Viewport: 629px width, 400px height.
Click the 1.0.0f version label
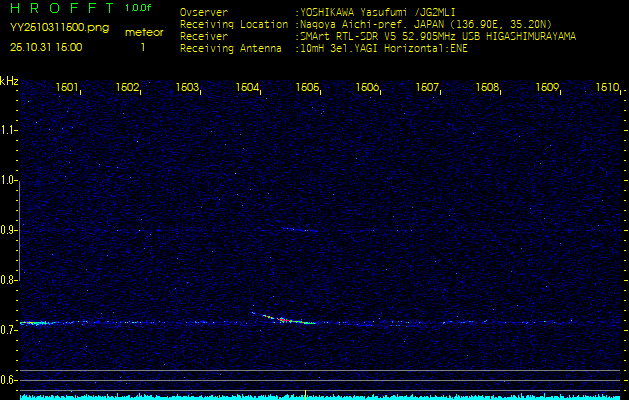click(139, 9)
